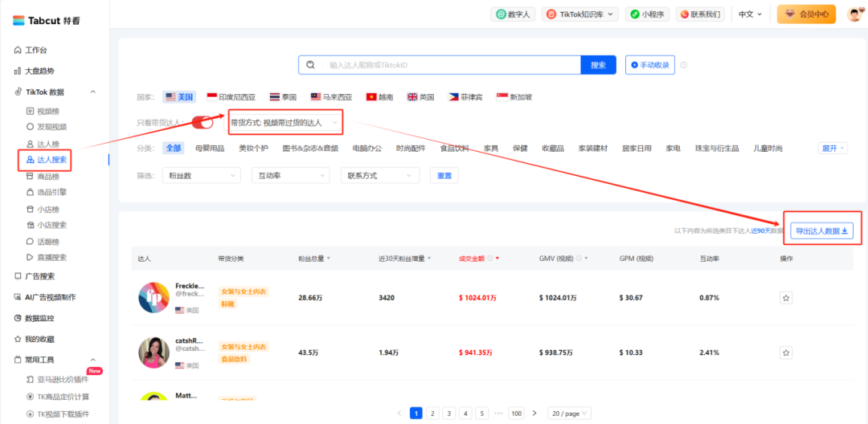This screenshot has width=868, height=424.
Task: Open 广告搜索 in the sidebar
Action: [35, 276]
